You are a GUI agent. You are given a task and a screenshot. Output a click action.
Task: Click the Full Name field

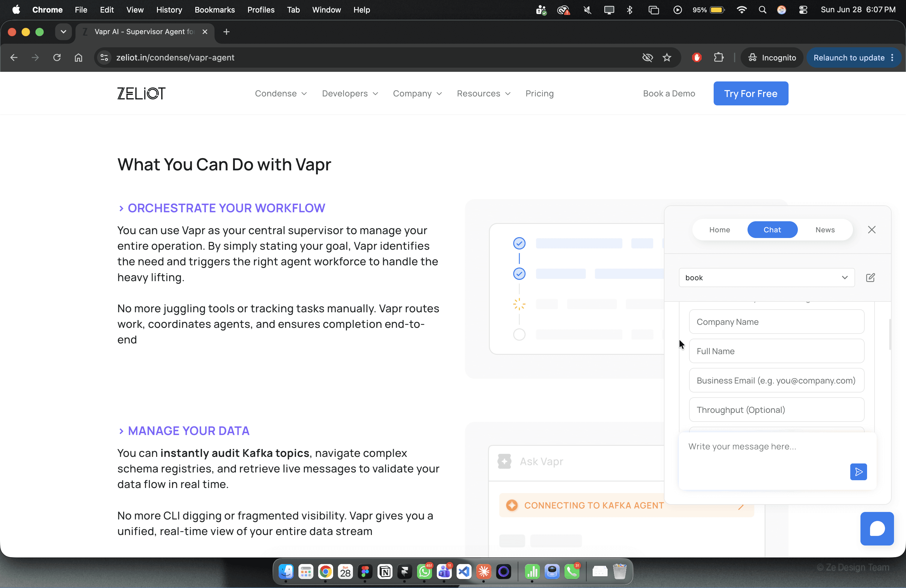[776, 351]
